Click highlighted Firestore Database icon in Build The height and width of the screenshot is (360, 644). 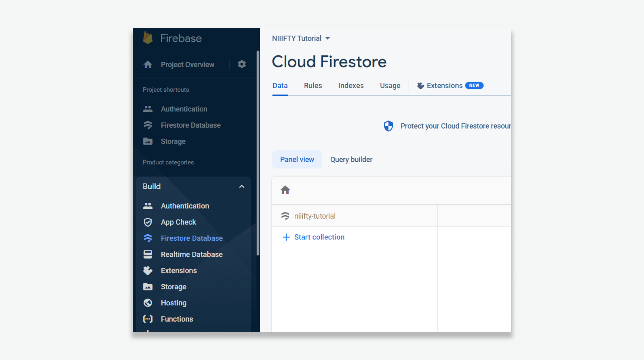[148, 238]
